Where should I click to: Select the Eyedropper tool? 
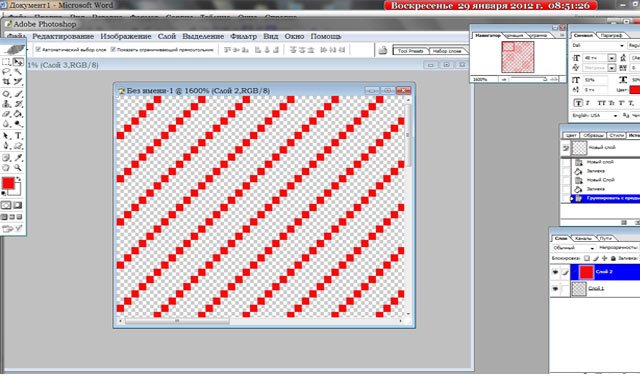pos(18,158)
